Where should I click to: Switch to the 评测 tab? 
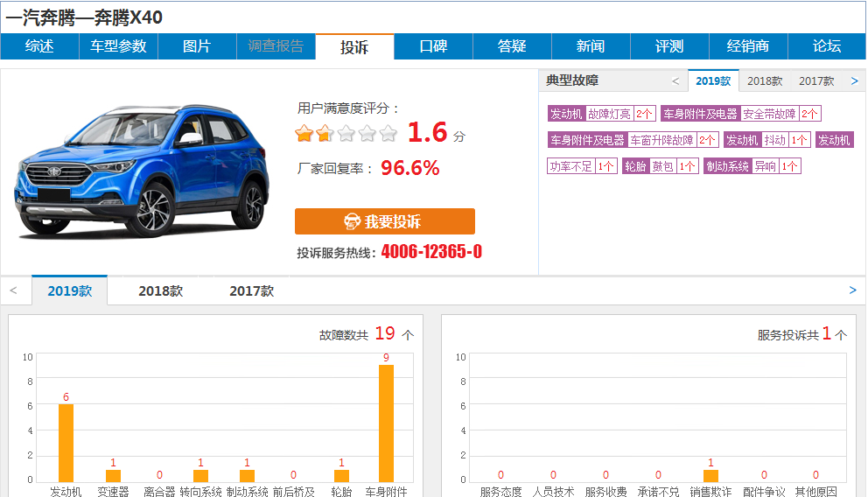click(669, 46)
